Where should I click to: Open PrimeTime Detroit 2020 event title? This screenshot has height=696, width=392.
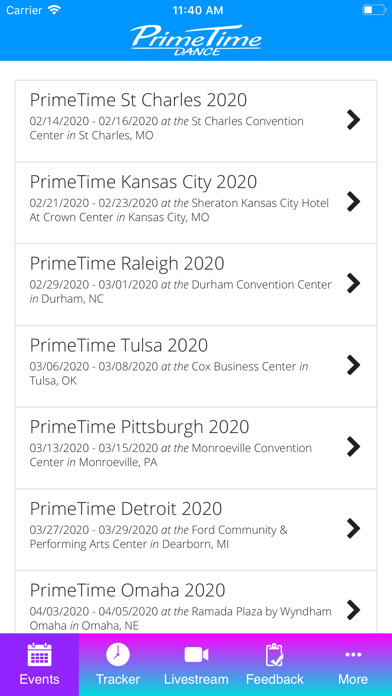click(126, 509)
